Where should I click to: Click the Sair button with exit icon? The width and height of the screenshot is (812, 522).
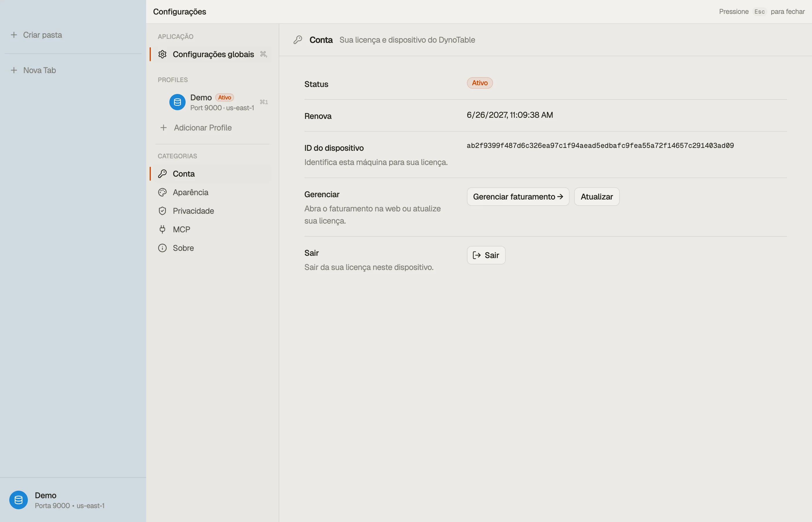tap(486, 255)
